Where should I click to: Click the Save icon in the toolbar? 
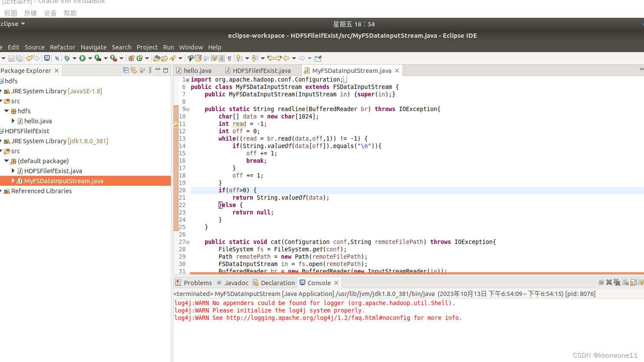point(11,58)
